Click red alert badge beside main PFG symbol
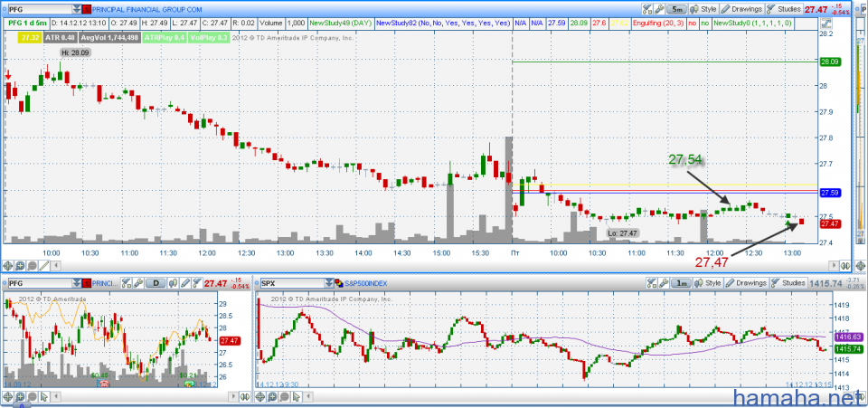This screenshot has width=868, height=408. (x=87, y=9)
